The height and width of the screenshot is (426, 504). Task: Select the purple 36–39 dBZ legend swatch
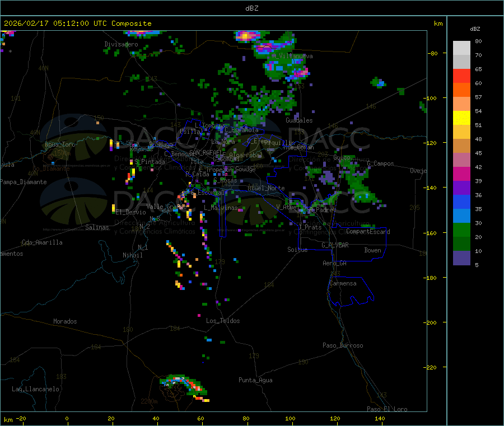pos(461,188)
